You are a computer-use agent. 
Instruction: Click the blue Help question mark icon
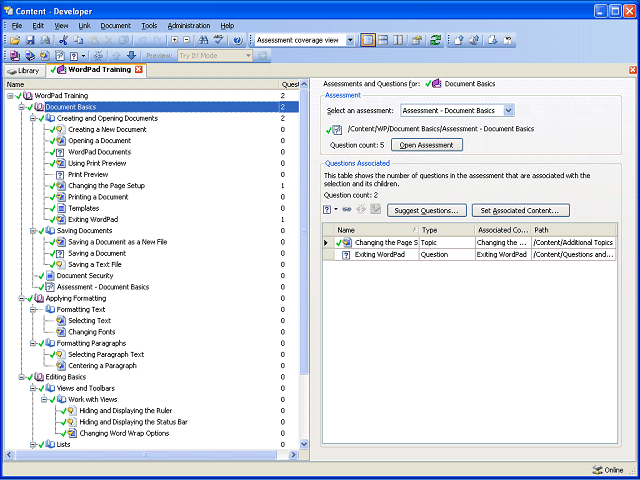coord(238,40)
